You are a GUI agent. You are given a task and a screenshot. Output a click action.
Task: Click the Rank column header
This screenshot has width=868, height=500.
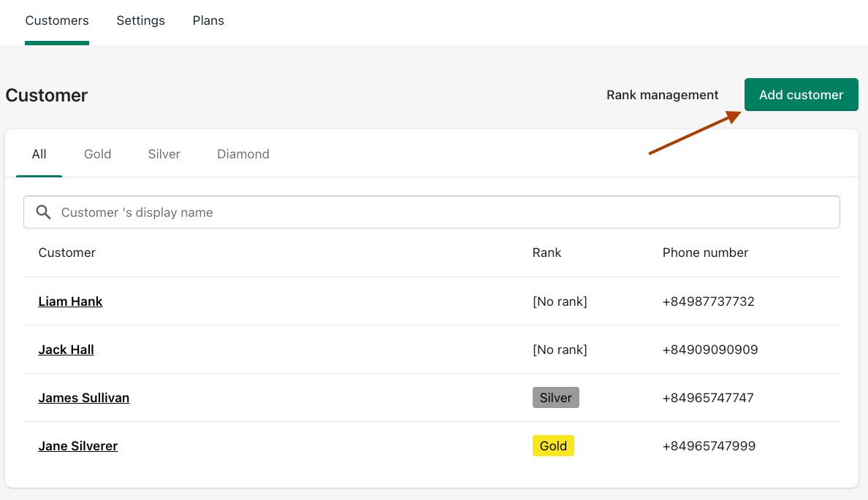pyautogui.click(x=547, y=253)
